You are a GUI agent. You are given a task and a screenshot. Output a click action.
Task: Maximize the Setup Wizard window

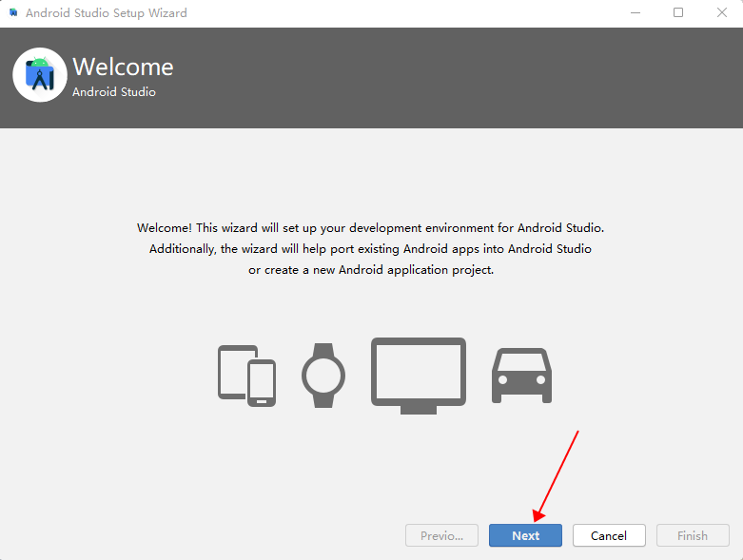point(678,12)
